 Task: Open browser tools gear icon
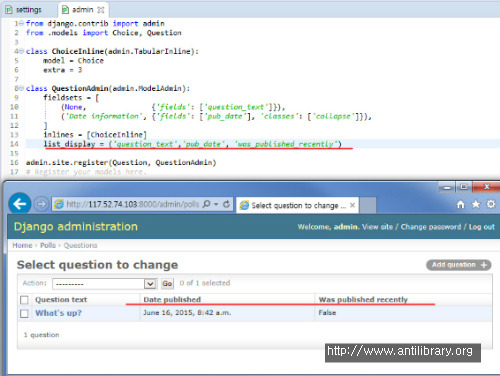pyautogui.click(x=491, y=204)
